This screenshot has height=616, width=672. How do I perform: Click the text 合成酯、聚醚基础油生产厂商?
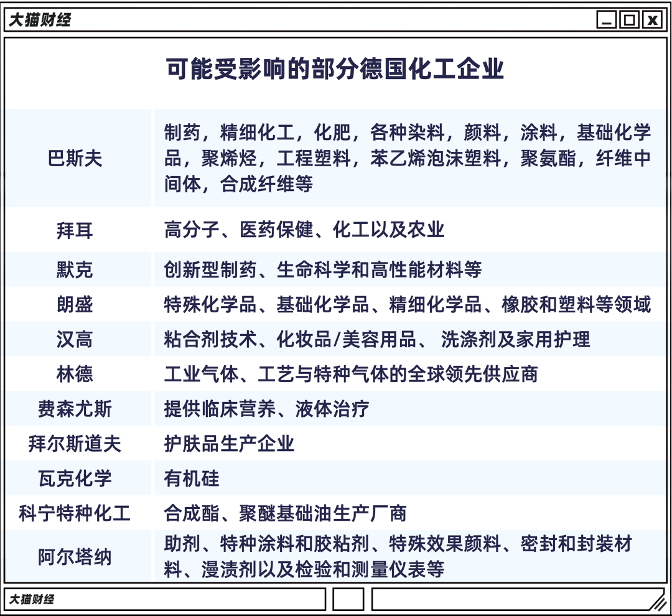click(x=286, y=513)
